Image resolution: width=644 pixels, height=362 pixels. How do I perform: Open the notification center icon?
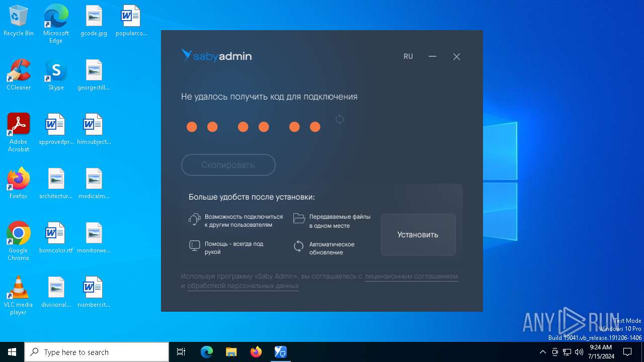(627, 352)
